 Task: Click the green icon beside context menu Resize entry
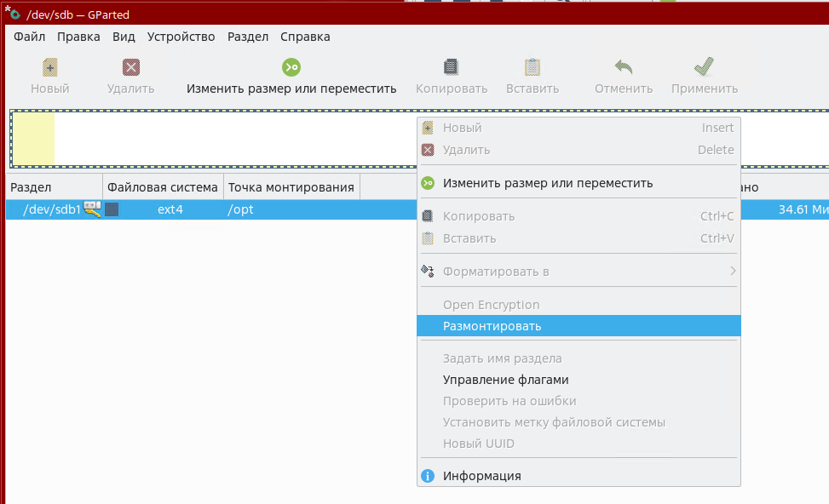(x=428, y=183)
